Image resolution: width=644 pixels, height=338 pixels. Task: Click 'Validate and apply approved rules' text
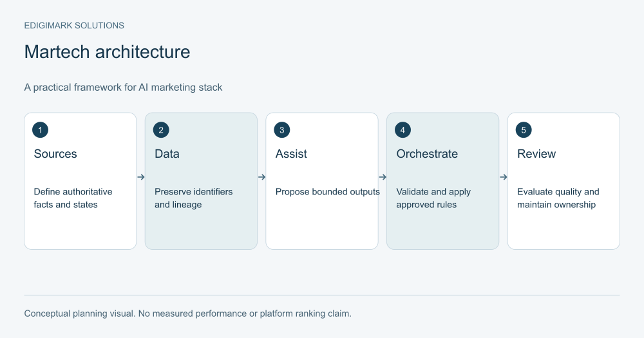433,198
